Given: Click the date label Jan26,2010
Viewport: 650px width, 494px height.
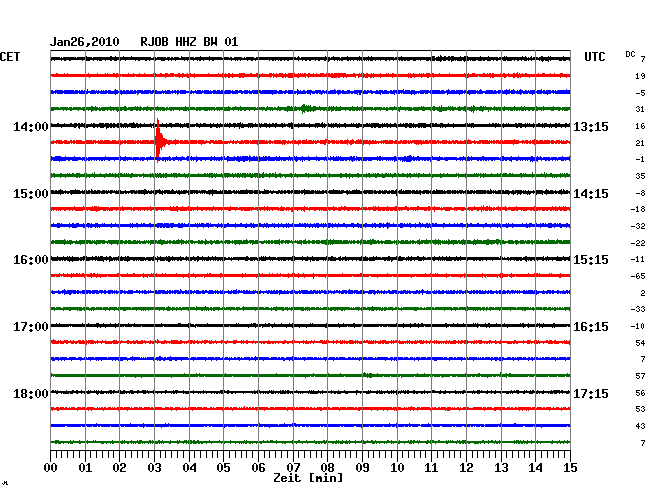Looking at the screenshot, I should 85,42.
